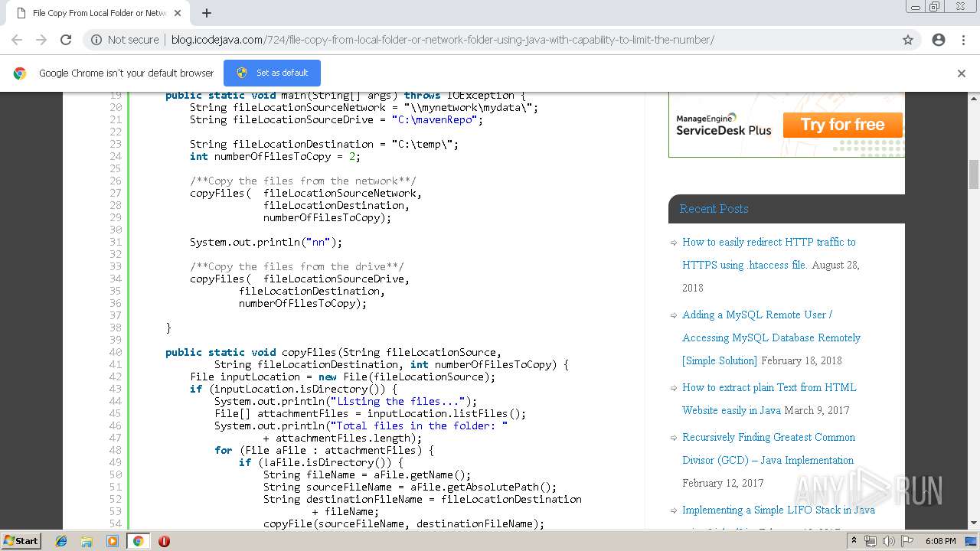
Task: Click the copyFile(sourceFileName, destinationFileName) line
Action: pyautogui.click(x=403, y=523)
